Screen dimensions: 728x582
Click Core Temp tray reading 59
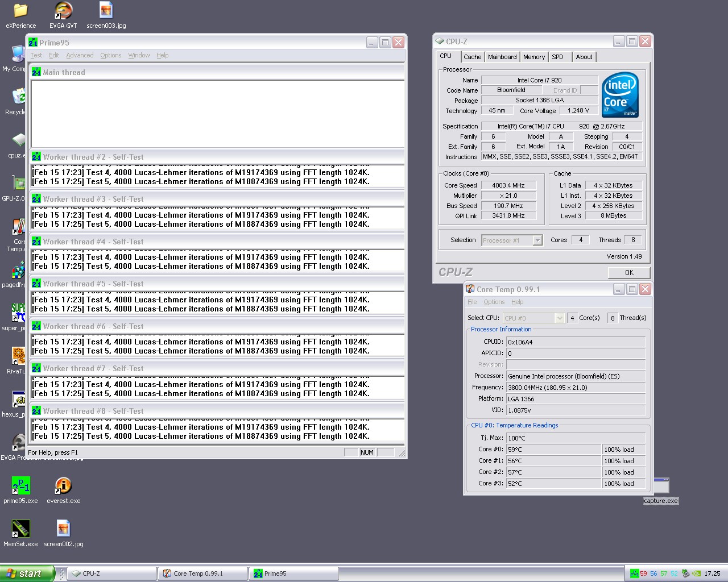(x=644, y=573)
